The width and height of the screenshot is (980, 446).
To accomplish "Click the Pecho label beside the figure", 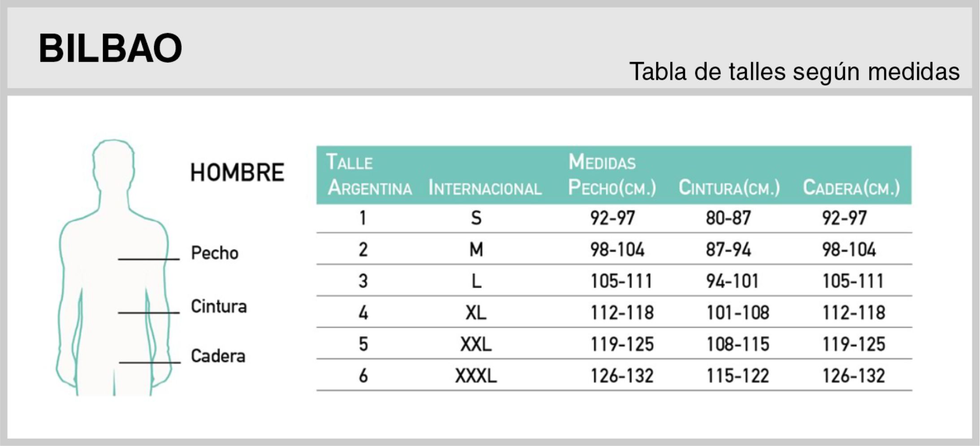I will point(214,253).
